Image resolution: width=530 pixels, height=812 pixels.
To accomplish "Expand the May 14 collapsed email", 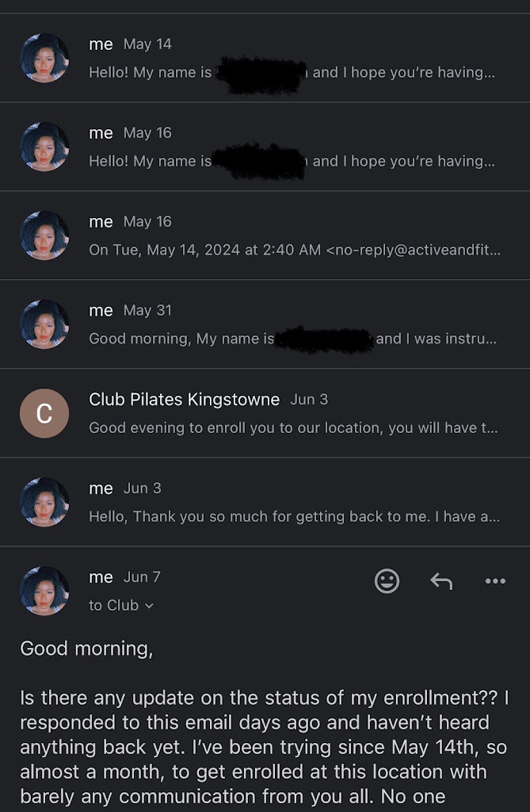I will [293, 58].
